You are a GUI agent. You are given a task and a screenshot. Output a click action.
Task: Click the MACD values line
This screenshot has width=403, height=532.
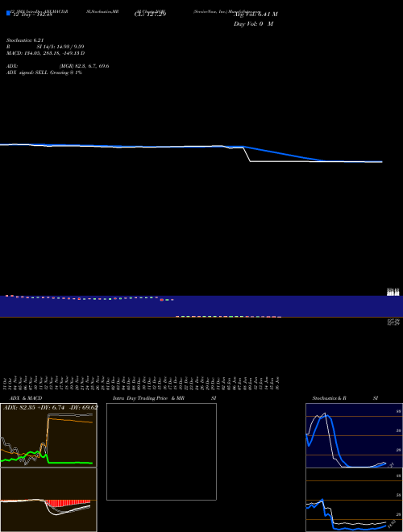(x=45, y=53)
